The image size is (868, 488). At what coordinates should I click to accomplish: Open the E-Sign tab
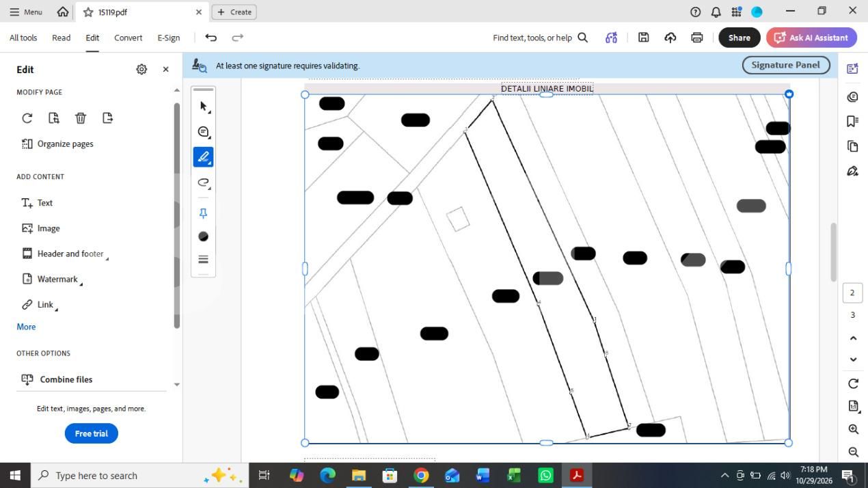point(169,38)
